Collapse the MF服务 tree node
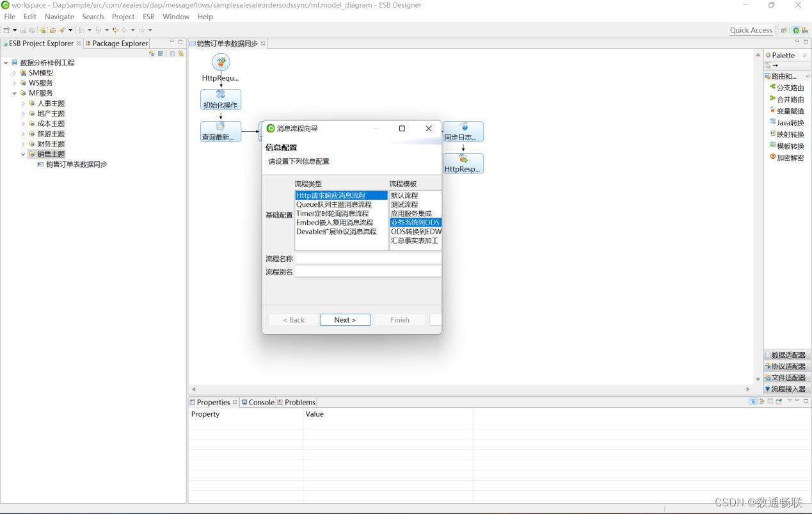Viewport: 812px width, 514px height. [x=14, y=93]
